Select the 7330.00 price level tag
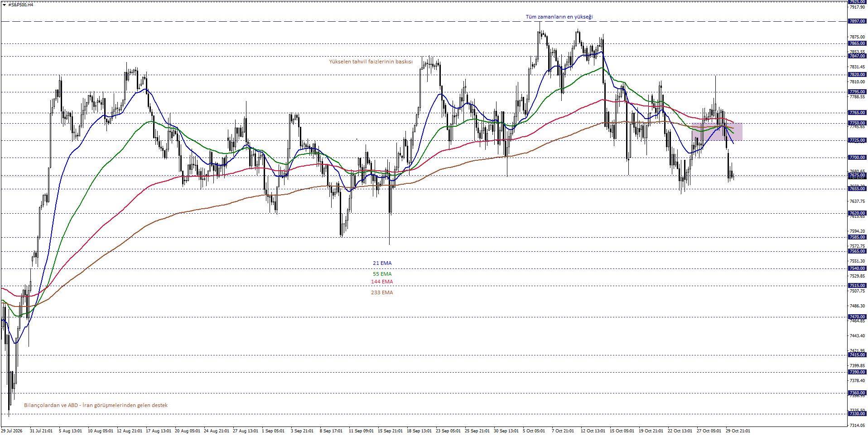The width and height of the screenshot is (868, 436). 857,414
